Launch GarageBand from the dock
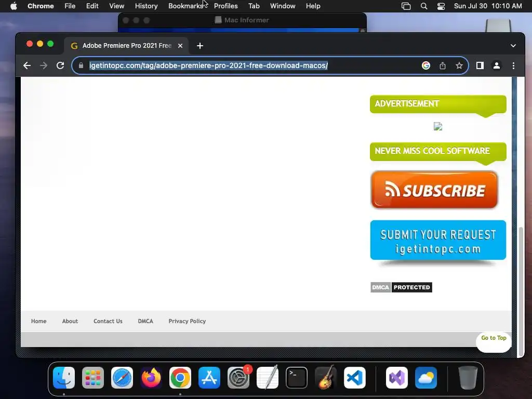532x399 pixels. pyautogui.click(x=326, y=378)
